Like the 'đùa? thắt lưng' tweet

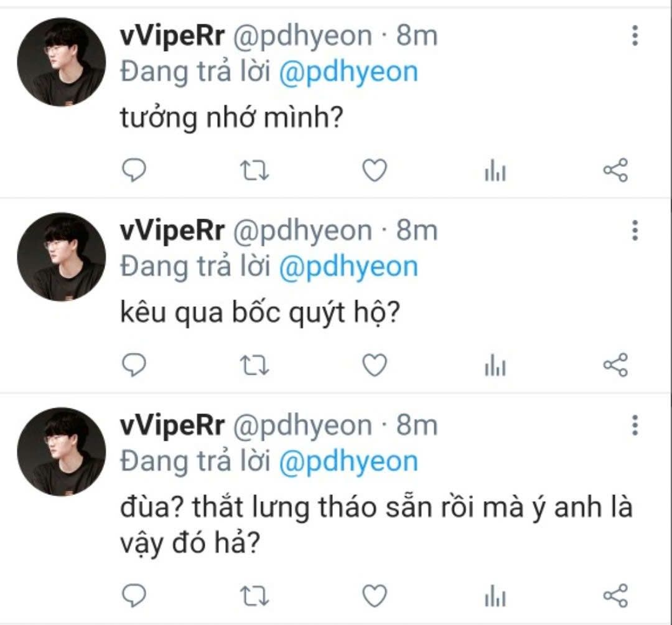[x=375, y=596]
